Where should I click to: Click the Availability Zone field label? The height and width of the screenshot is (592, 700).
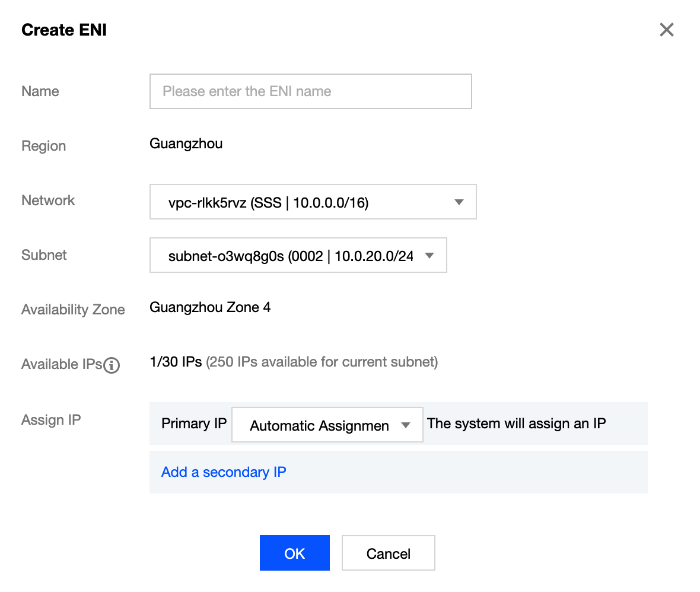[73, 310]
